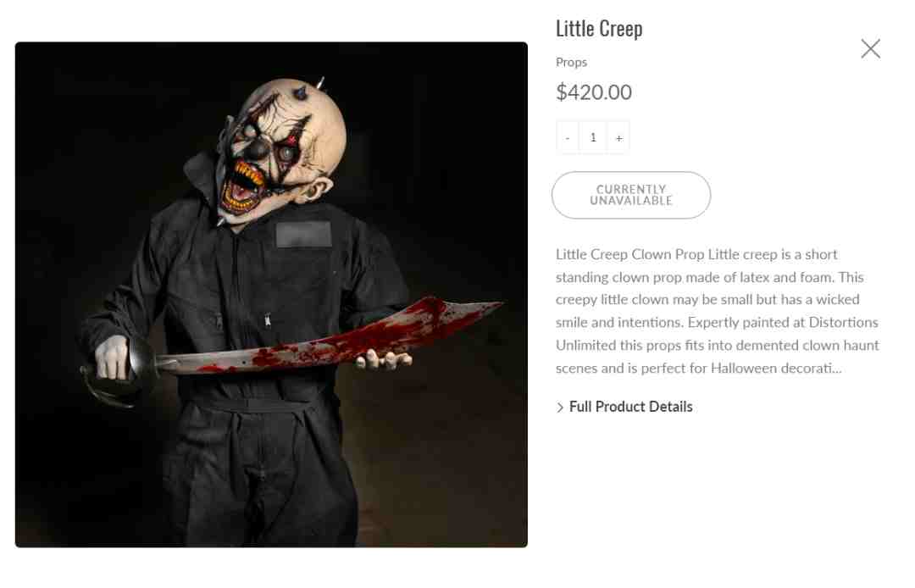The image size is (915, 588).
Task: Select the Props category label
Action: [571, 63]
